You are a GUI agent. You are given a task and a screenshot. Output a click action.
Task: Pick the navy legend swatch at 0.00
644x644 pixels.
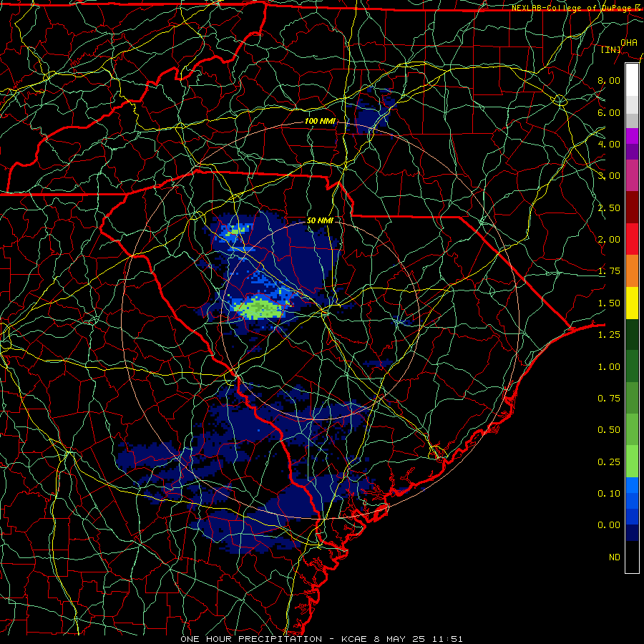(x=632, y=533)
